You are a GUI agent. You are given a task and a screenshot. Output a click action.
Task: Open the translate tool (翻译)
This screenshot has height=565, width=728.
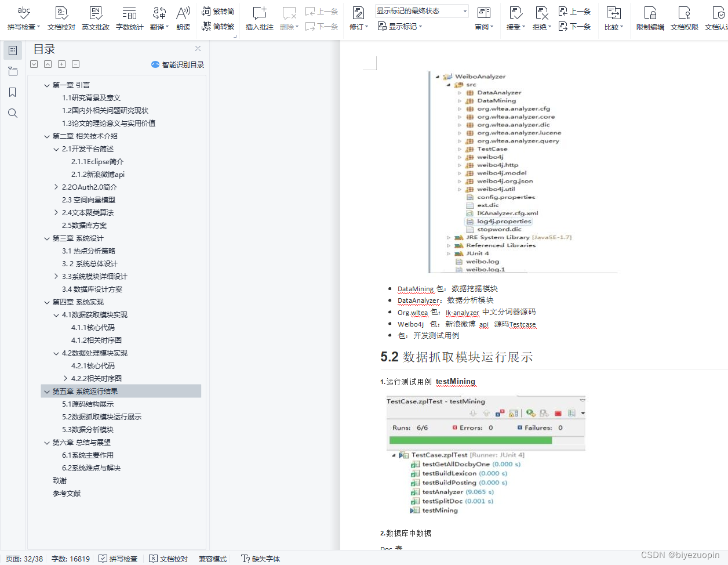pos(159,19)
